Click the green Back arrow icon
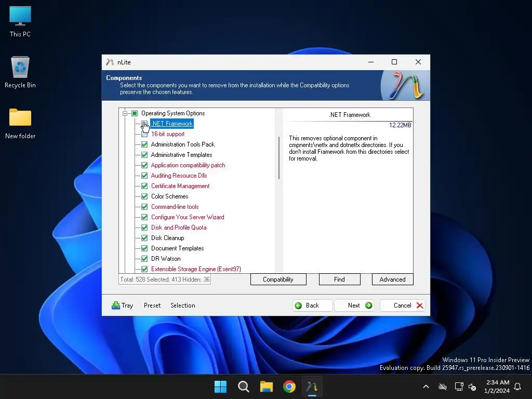Image resolution: width=532 pixels, height=399 pixels. click(x=298, y=305)
